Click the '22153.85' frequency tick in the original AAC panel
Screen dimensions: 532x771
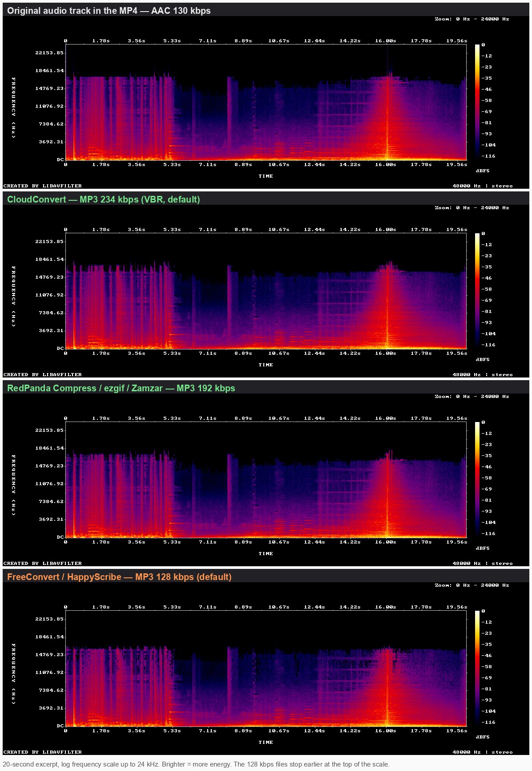tap(49, 53)
